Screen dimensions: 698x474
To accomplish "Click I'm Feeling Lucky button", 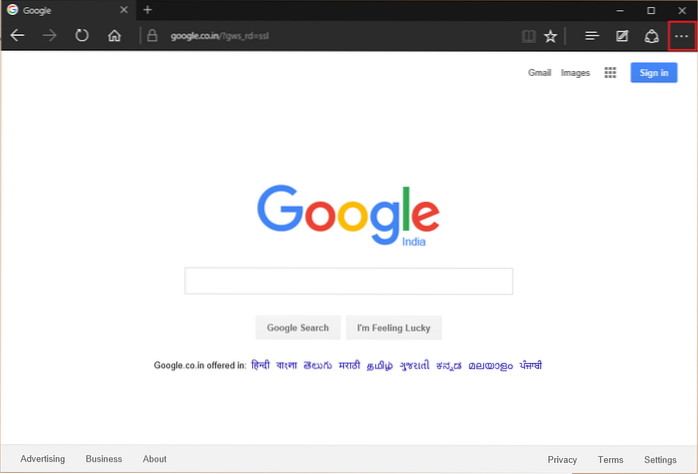I will click(394, 328).
